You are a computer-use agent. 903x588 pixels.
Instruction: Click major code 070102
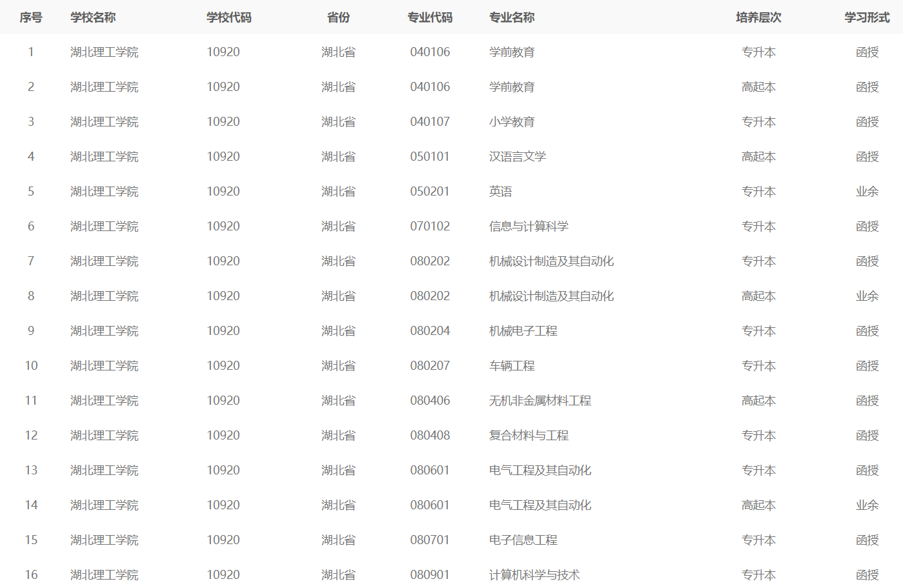click(430, 227)
